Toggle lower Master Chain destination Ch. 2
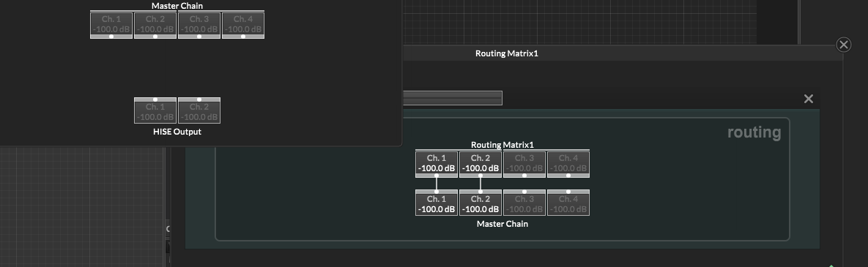868x267 pixels. tap(480, 203)
